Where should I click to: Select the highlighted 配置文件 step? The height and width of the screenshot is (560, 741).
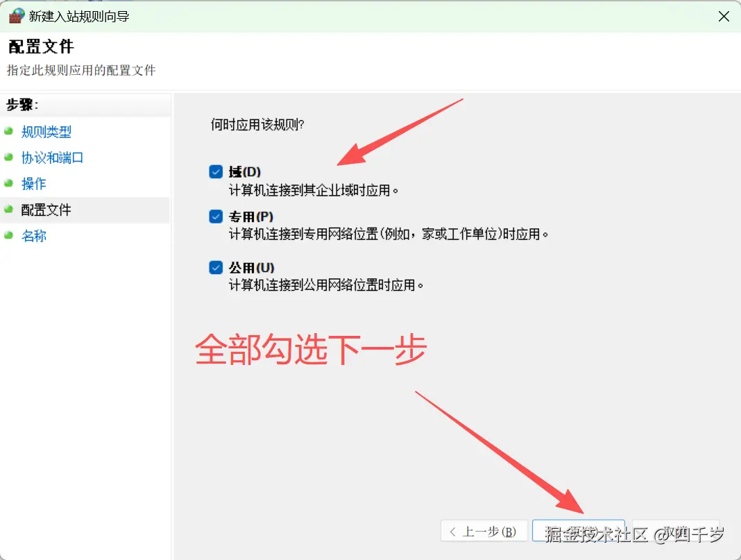[x=46, y=210]
